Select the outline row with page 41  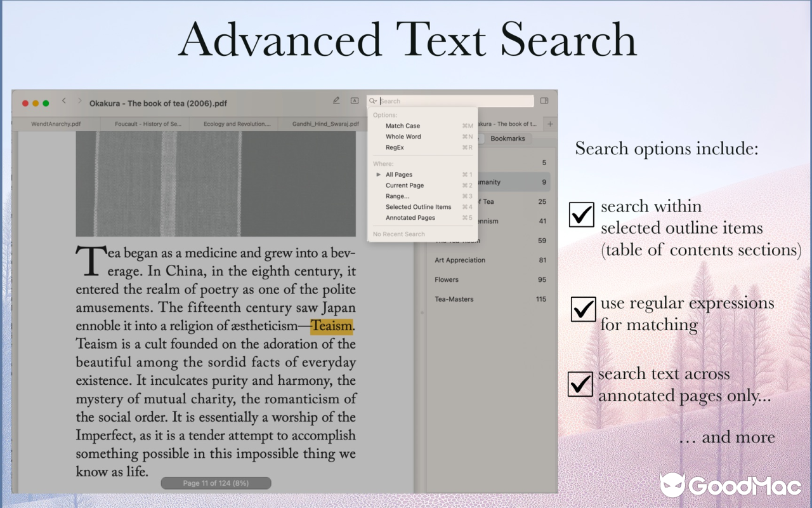514,221
